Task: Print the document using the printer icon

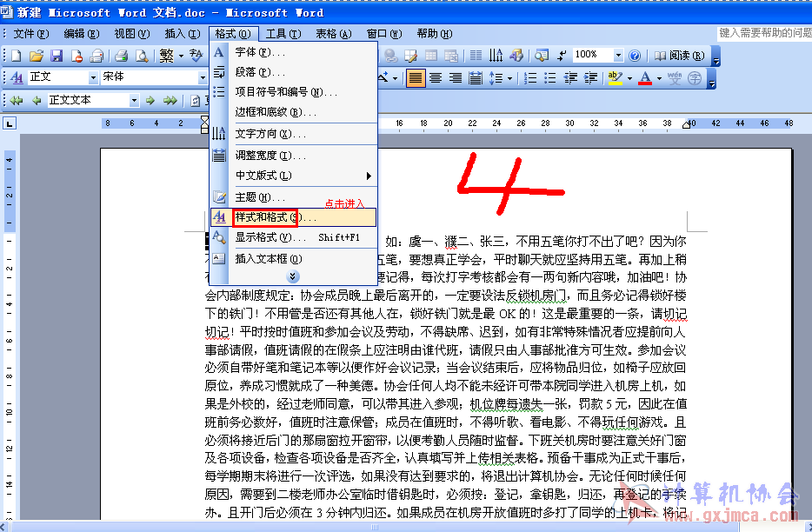Action: [x=121, y=56]
